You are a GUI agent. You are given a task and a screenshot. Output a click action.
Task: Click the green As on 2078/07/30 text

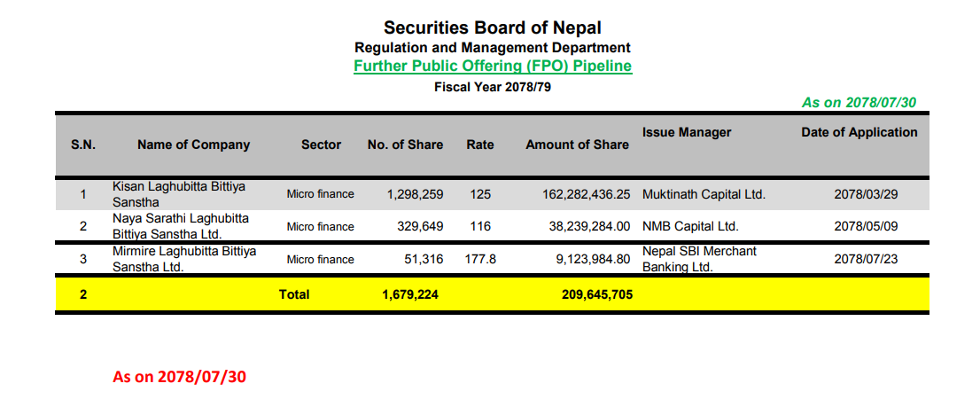tap(858, 102)
